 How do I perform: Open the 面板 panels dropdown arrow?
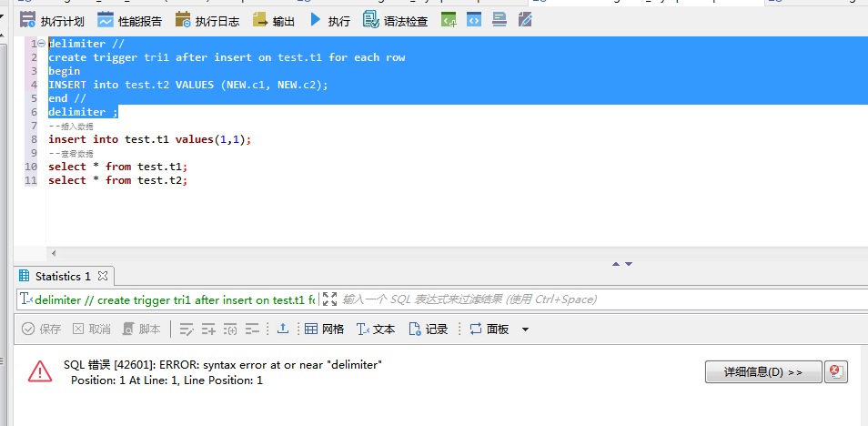coord(525,330)
